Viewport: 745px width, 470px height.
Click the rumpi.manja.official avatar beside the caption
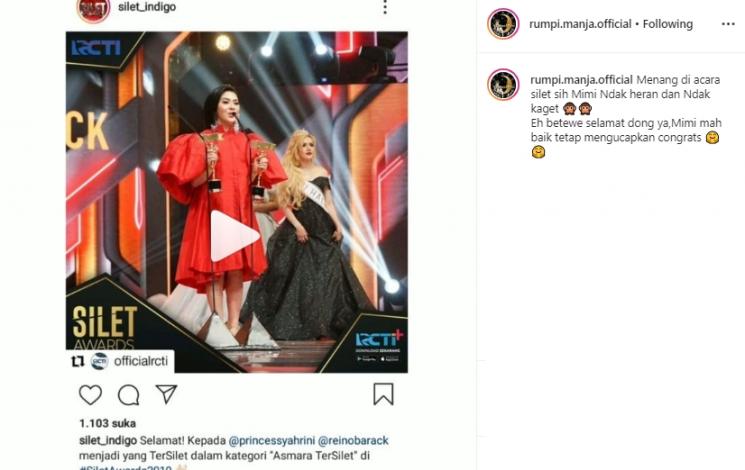point(503,85)
